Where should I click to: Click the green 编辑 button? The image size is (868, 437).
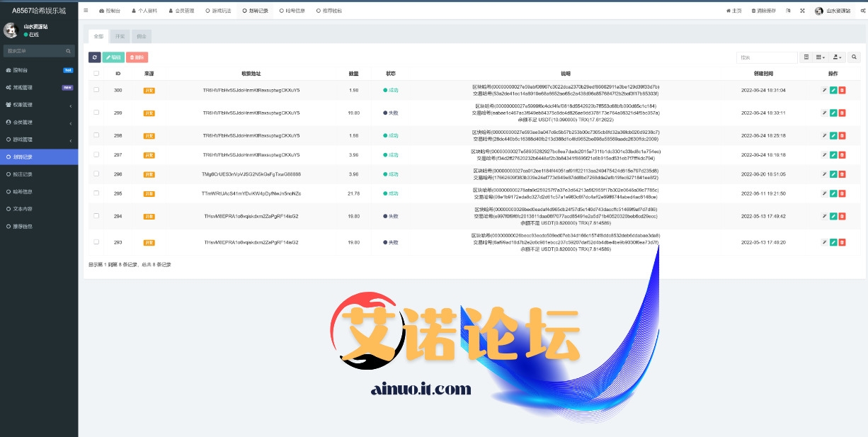[x=113, y=57]
